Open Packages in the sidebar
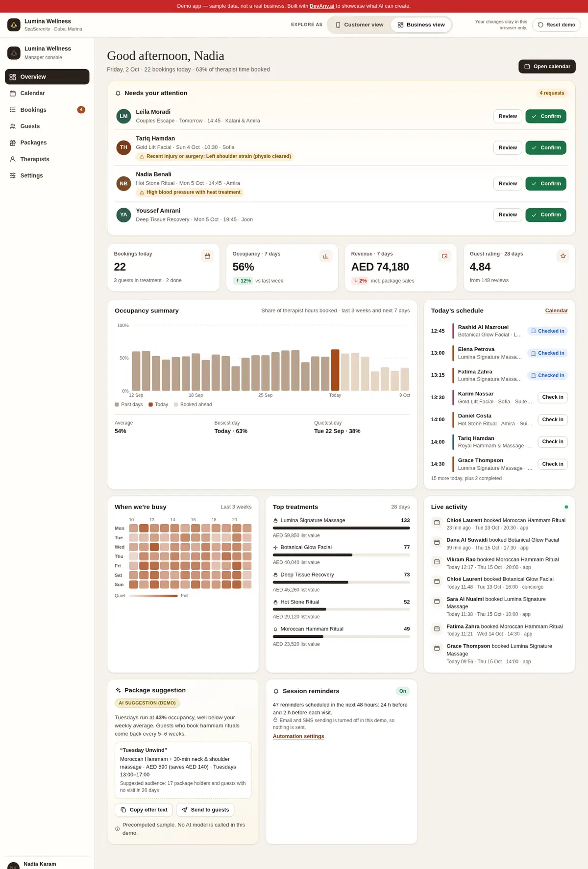Screen dimensions: 588x869 coord(47,143)
